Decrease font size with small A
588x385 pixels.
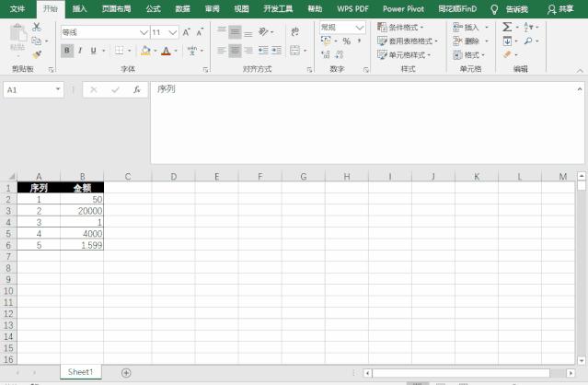point(200,32)
